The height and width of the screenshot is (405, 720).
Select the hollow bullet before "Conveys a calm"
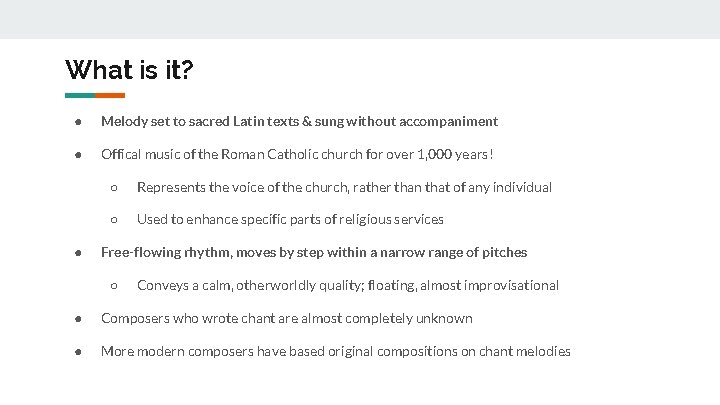coord(115,286)
